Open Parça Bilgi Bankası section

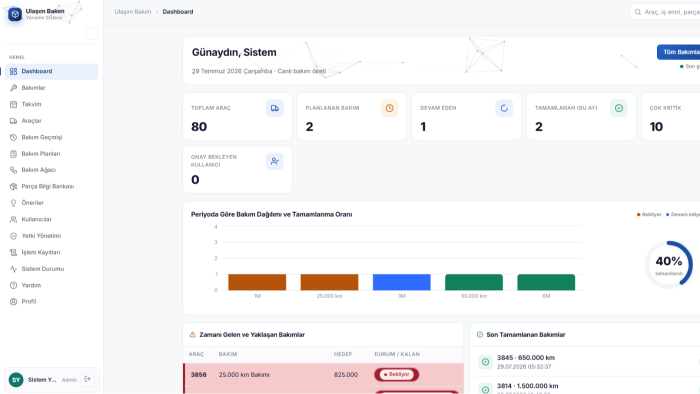[x=51, y=187]
